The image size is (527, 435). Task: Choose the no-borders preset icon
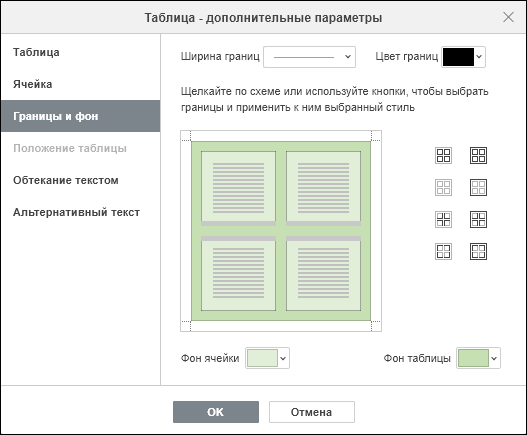tap(443, 187)
